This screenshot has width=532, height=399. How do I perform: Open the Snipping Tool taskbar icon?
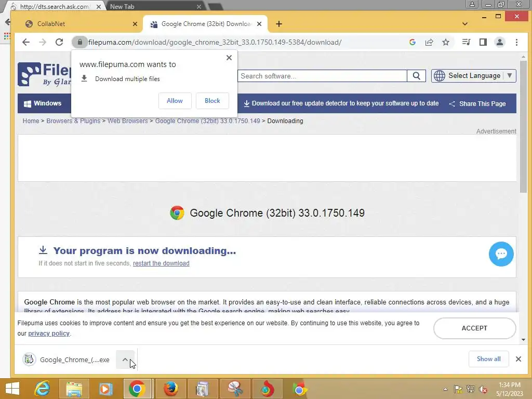(x=235, y=389)
